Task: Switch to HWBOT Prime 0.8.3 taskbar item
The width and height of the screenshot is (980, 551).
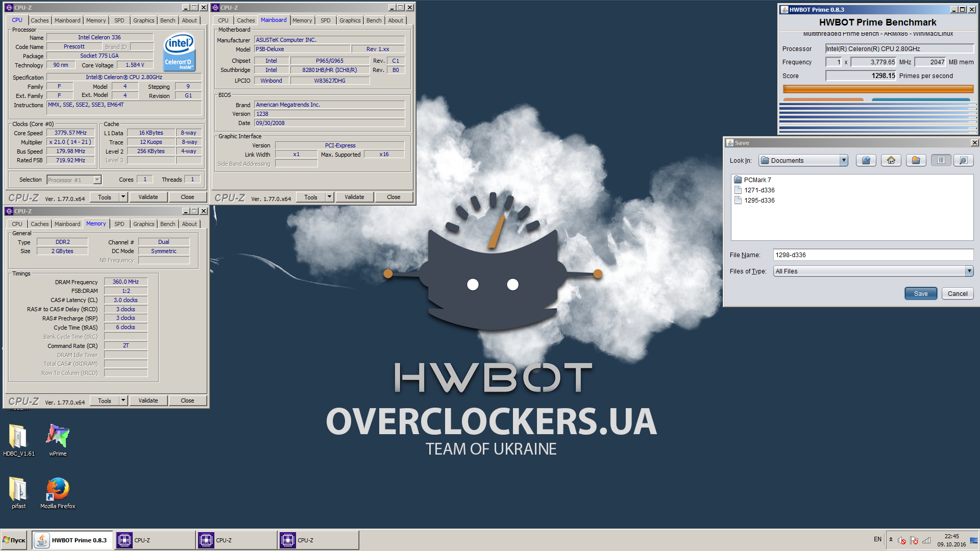Action: pos(72,540)
